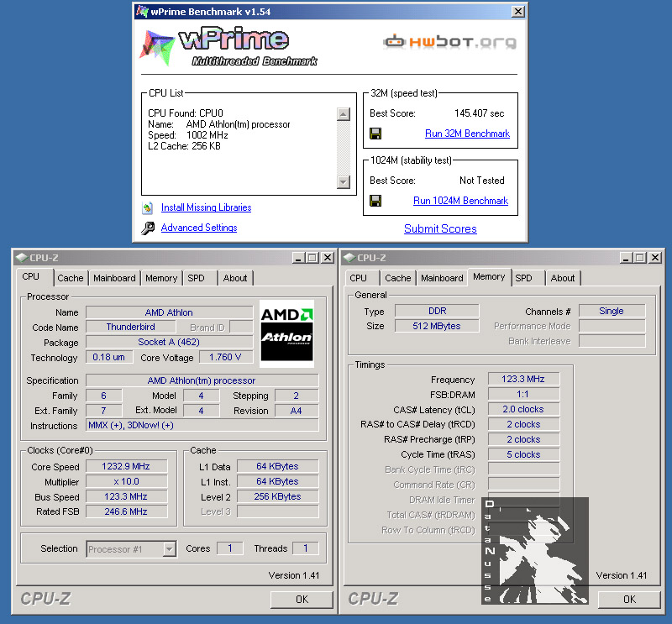Click the floppy save icon for the 32M benchmark
Screen dimensions: 672x624
[x=375, y=134]
